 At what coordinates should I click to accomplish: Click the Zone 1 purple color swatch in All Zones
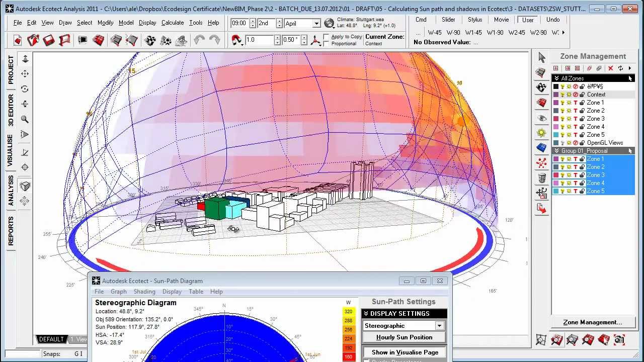[x=556, y=103]
